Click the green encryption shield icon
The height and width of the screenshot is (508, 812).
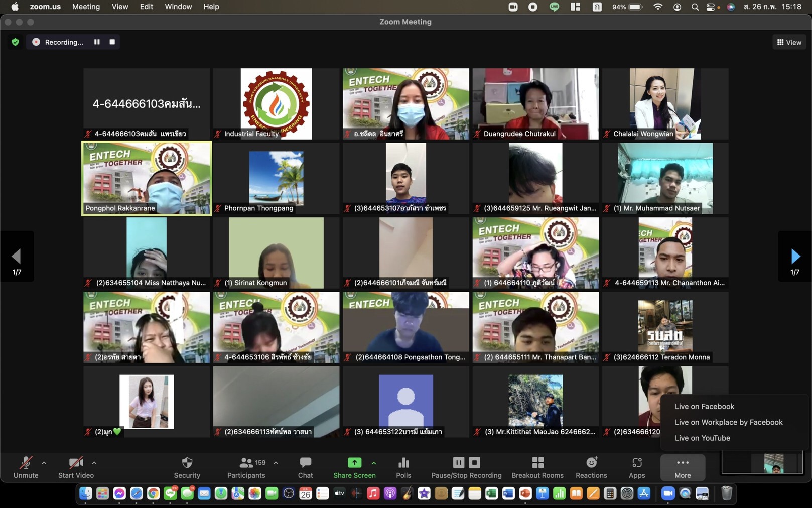pos(15,42)
